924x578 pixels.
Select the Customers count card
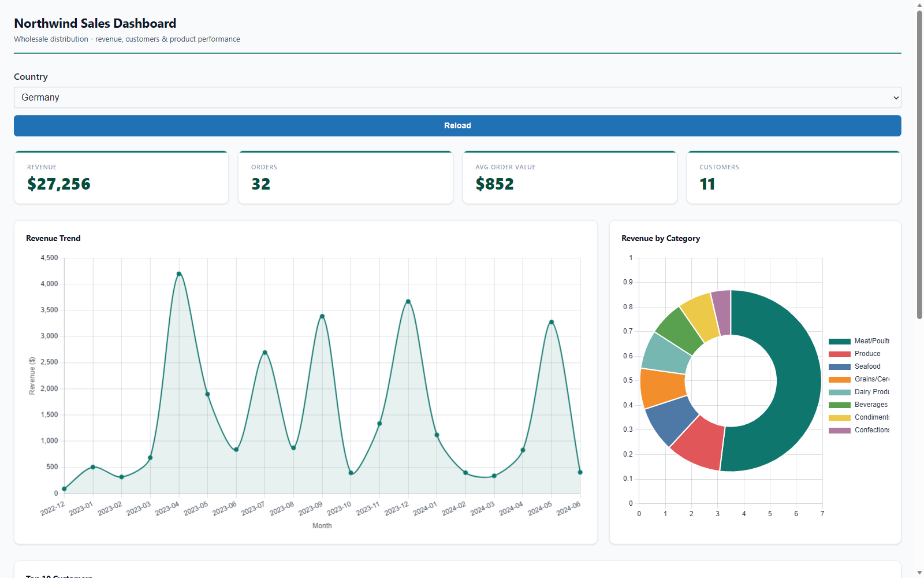point(794,177)
